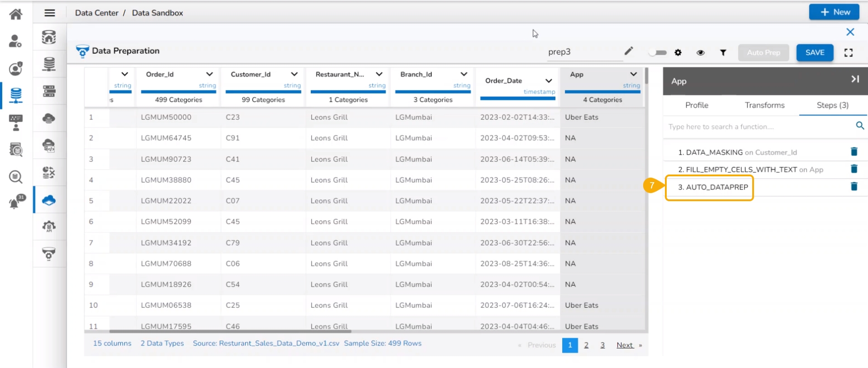Collapse the App side panel

click(854, 79)
